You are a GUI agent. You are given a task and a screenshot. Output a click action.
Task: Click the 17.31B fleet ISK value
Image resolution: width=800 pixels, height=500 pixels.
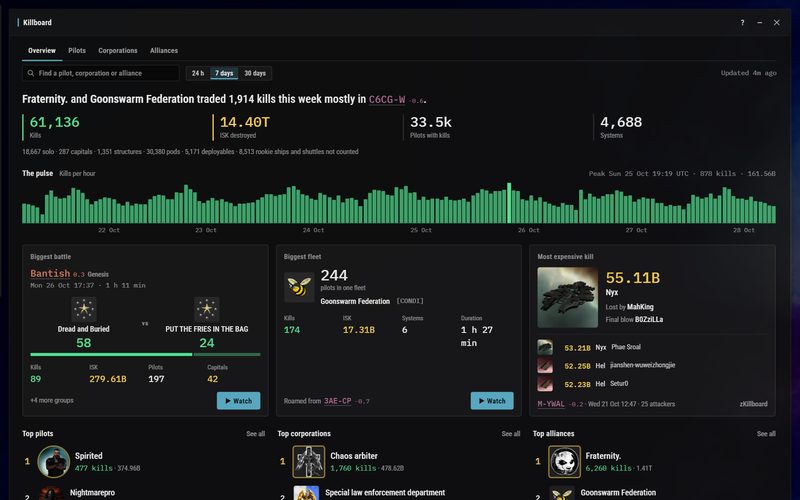pyautogui.click(x=359, y=330)
